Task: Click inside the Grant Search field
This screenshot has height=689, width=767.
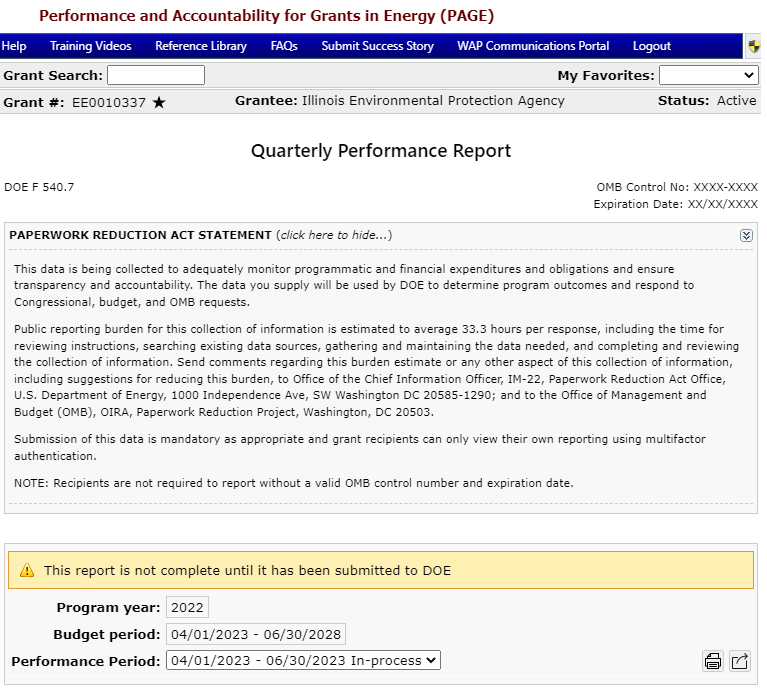Action: [155, 75]
